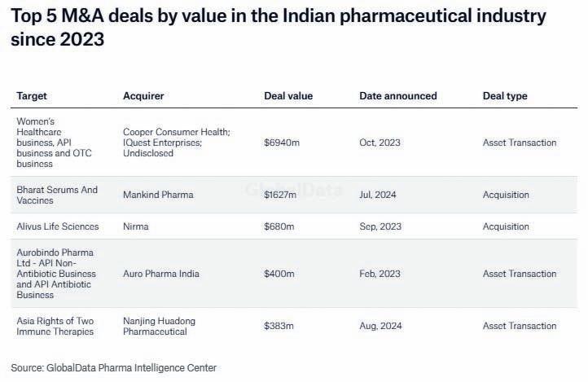Viewport: 588px width, 382px height.
Task: Click the Asia Rights of Two Immune Therapies cell
Action: coord(55,326)
